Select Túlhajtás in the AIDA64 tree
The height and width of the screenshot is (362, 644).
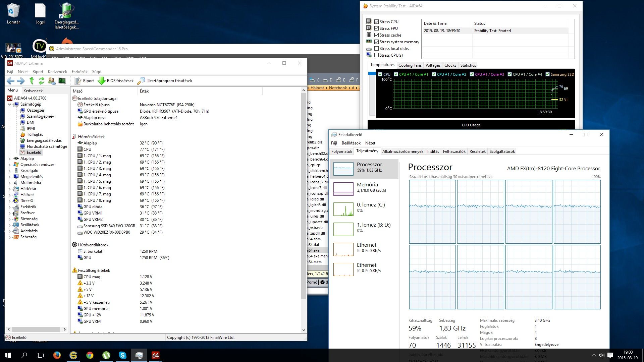click(35, 134)
